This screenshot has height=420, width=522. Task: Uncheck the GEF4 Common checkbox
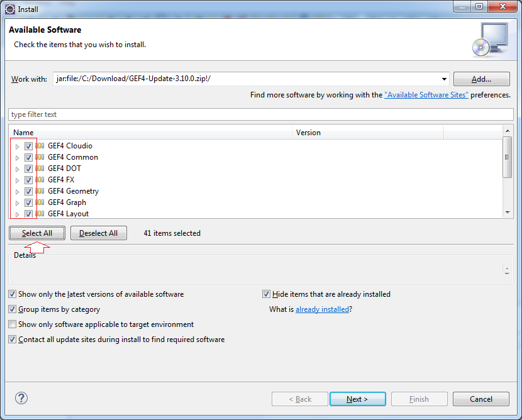[x=28, y=157]
